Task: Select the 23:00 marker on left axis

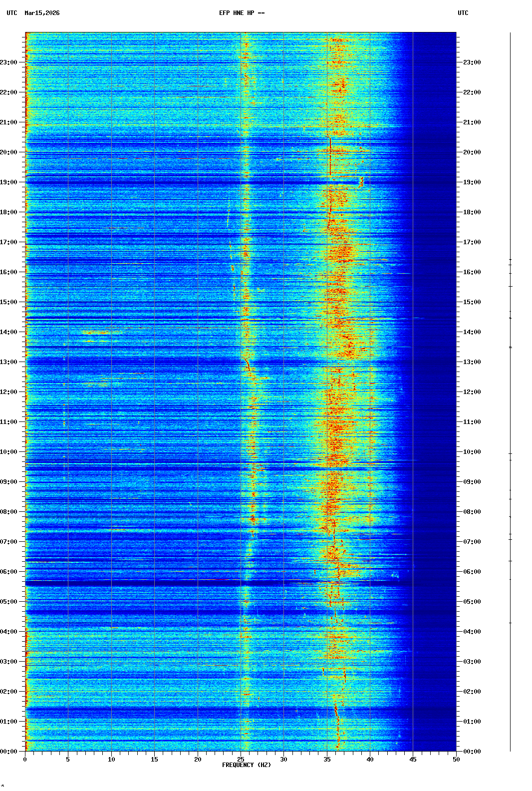Action: (9, 62)
